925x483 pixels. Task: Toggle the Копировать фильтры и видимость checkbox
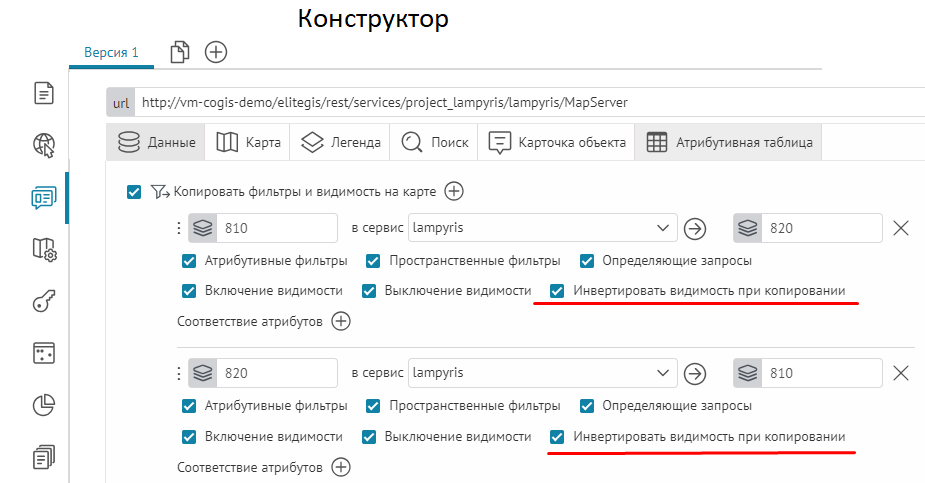pyautogui.click(x=134, y=192)
